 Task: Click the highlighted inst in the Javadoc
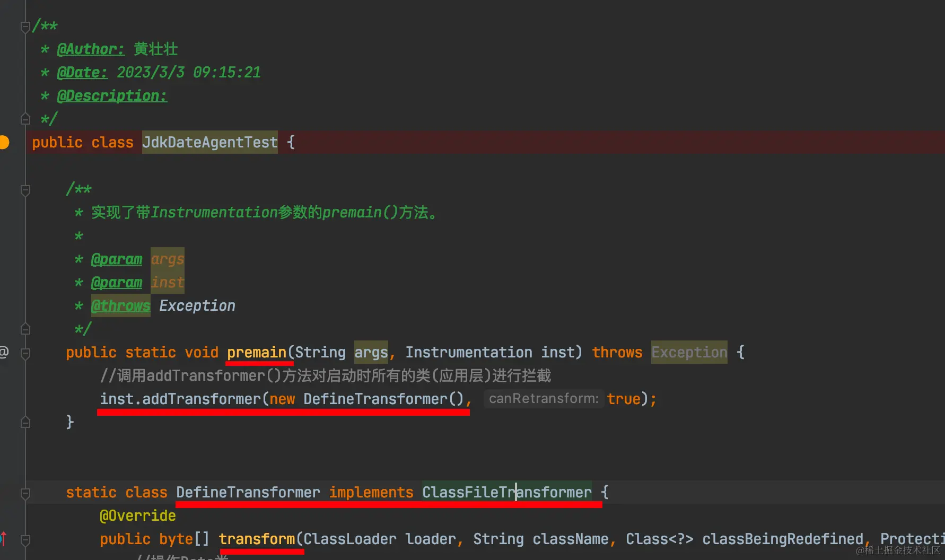pyautogui.click(x=168, y=283)
